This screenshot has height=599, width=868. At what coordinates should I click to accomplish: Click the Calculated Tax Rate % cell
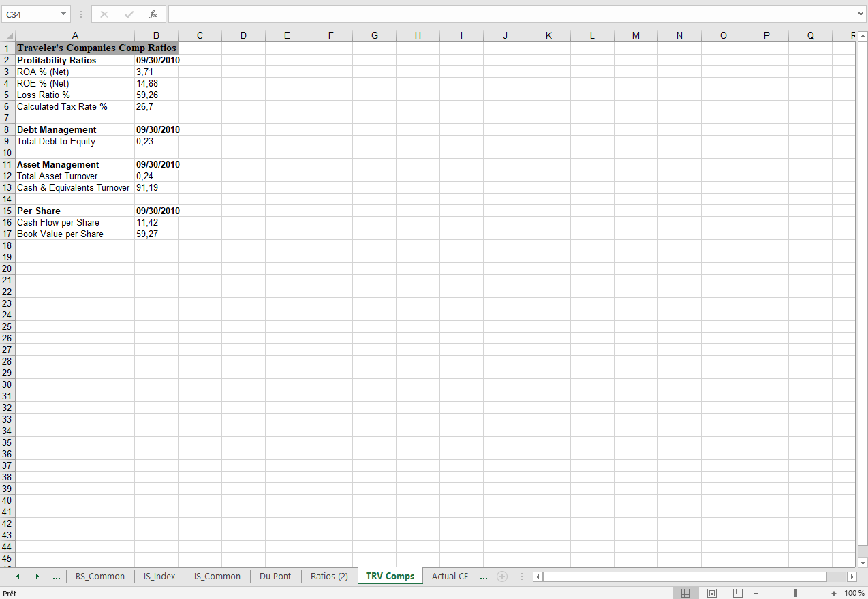(x=75, y=106)
